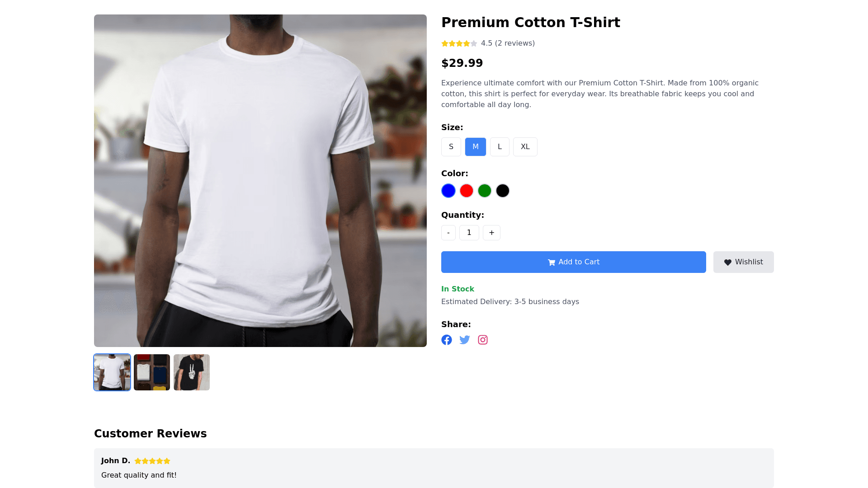This screenshot has height=488, width=868.
Task: Share product on Instagram
Action: click(x=483, y=340)
